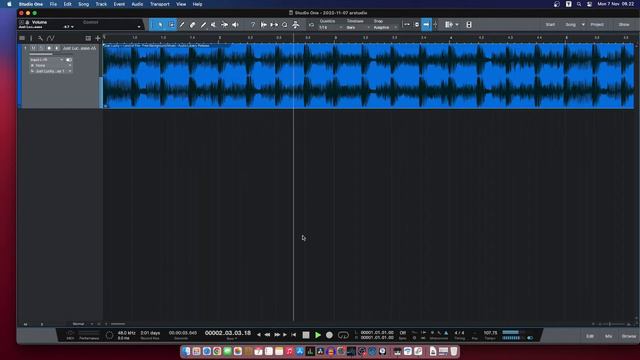Open the track list icon
The width and height of the screenshot is (640, 360).
pyautogui.click(x=22, y=38)
